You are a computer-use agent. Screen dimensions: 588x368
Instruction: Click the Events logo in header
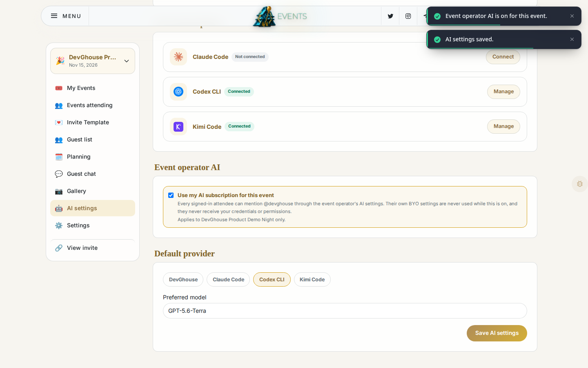click(x=280, y=16)
